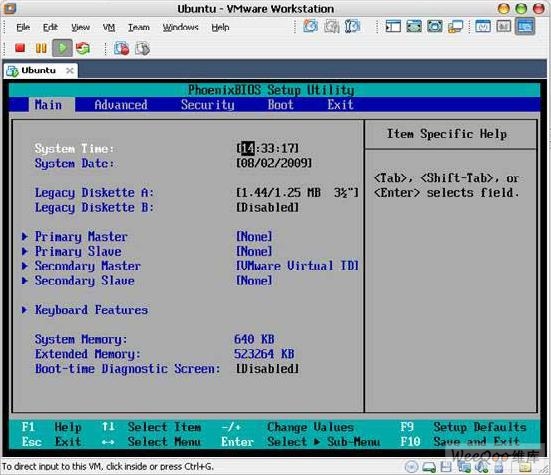This screenshot has height=475, width=551.
Task: Click the appliance view toolbar icon
Action: click(x=504, y=26)
